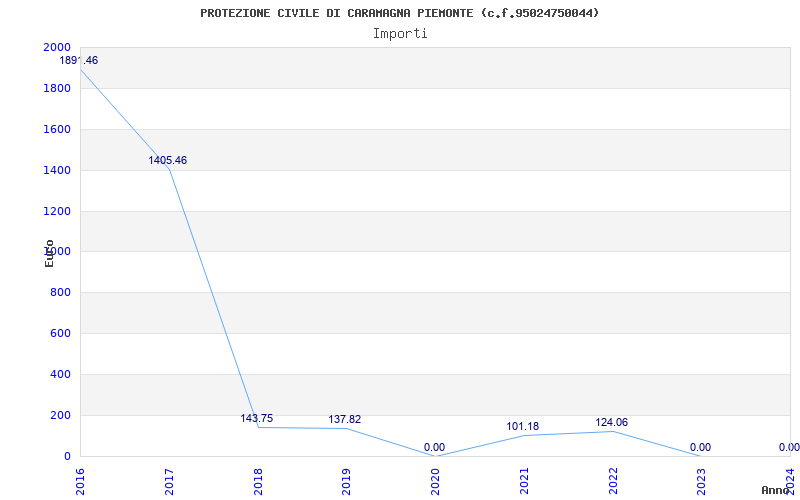Click the 0.00 label above 2024
800x500 pixels.
(789, 447)
